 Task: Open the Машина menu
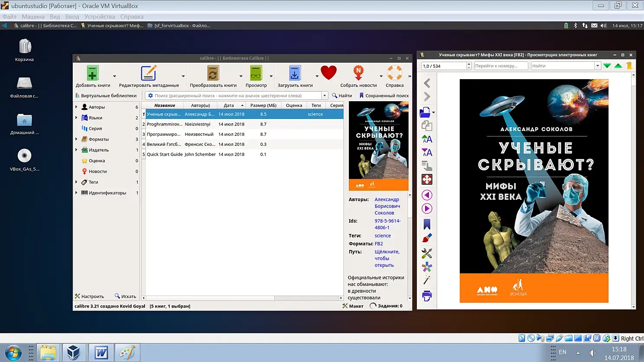tap(33, 17)
